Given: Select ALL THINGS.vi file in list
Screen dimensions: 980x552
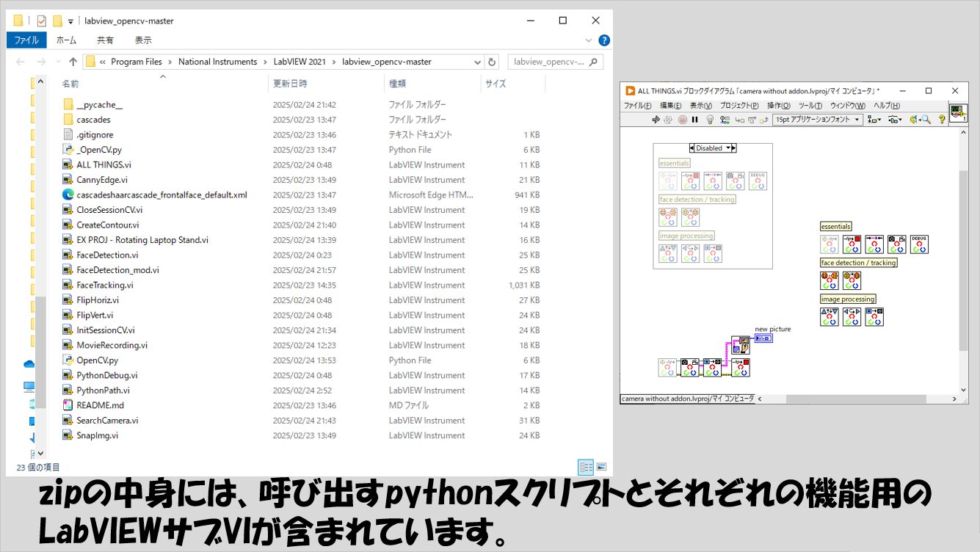Looking at the screenshot, I should point(104,164).
